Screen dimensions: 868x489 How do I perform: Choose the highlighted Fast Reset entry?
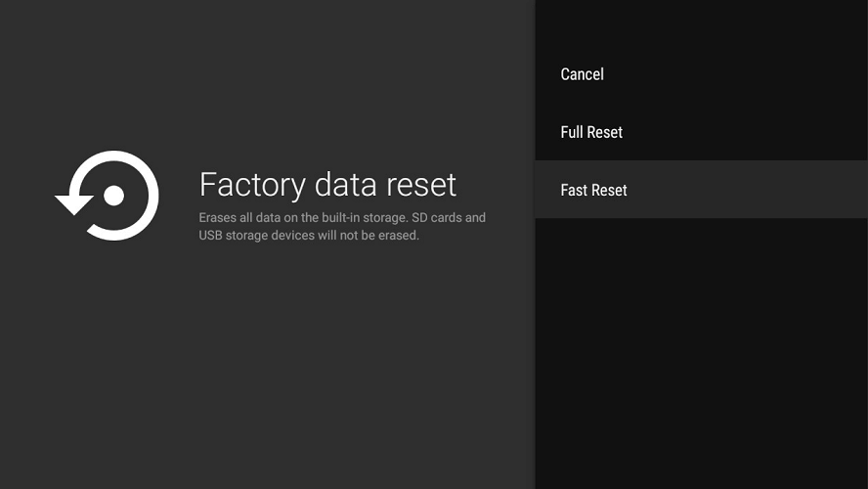[x=701, y=190]
